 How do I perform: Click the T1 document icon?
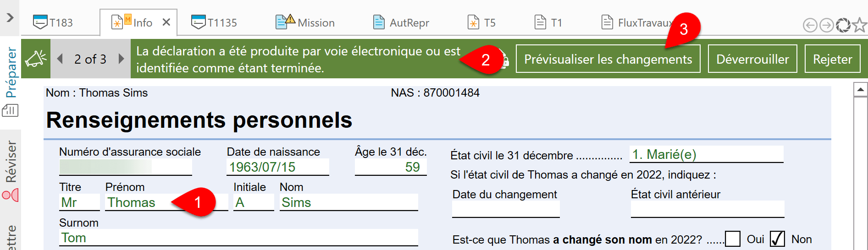click(x=541, y=22)
